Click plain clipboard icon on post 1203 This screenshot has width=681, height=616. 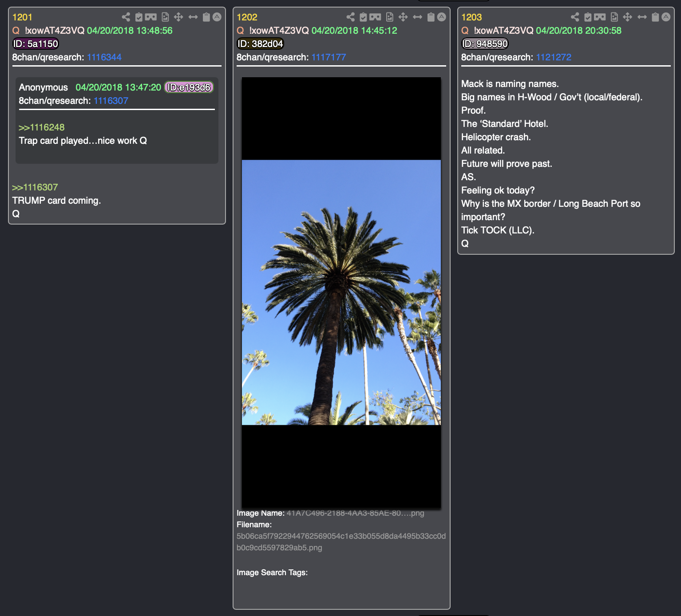656,17
